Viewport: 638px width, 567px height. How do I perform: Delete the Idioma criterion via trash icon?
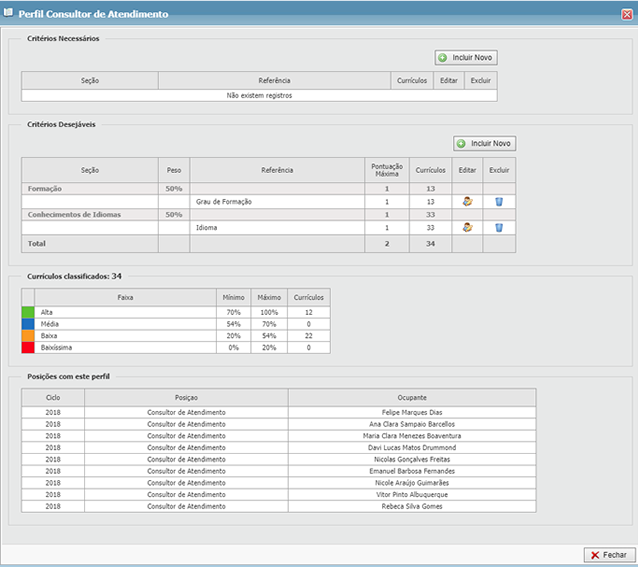point(499,227)
